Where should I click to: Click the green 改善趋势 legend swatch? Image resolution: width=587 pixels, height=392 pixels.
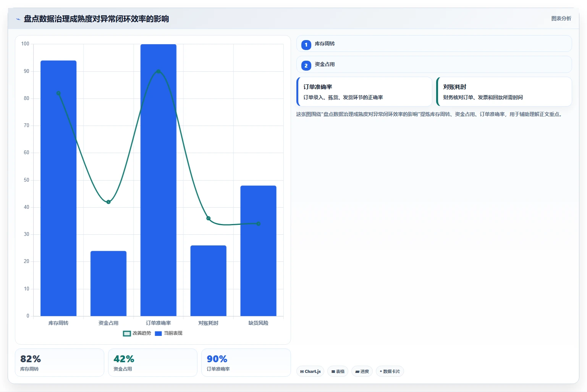[127, 333]
